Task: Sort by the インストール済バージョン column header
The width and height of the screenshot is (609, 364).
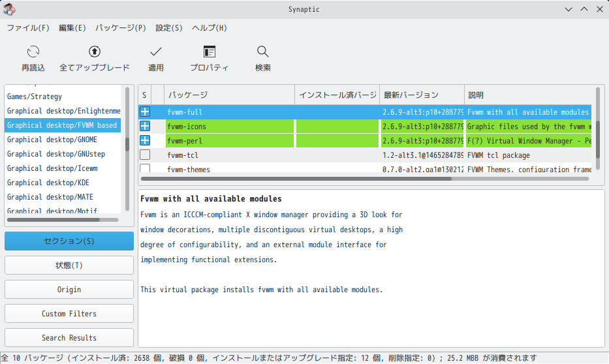Action: (337, 95)
